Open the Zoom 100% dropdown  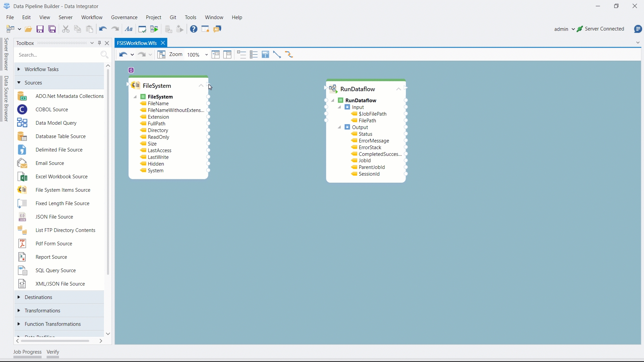point(206,55)
